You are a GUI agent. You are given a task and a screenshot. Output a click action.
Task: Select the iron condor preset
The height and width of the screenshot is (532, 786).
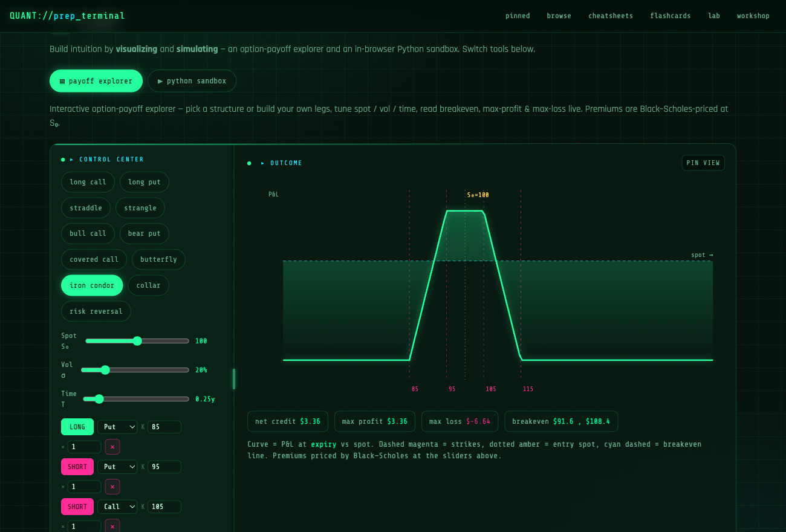pyautogui.click(x=92, y=285)
